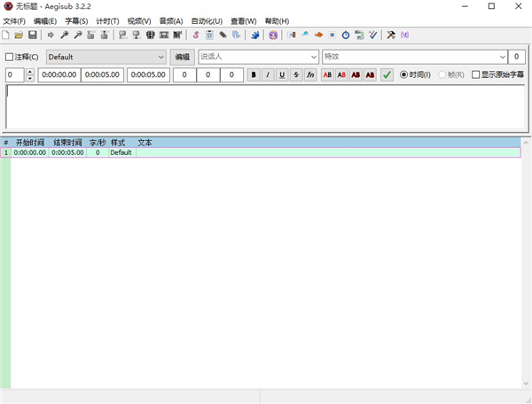Expand the 说话人 actor dropdown
This screenshot has height=404, width=532.
pos(314,57)
